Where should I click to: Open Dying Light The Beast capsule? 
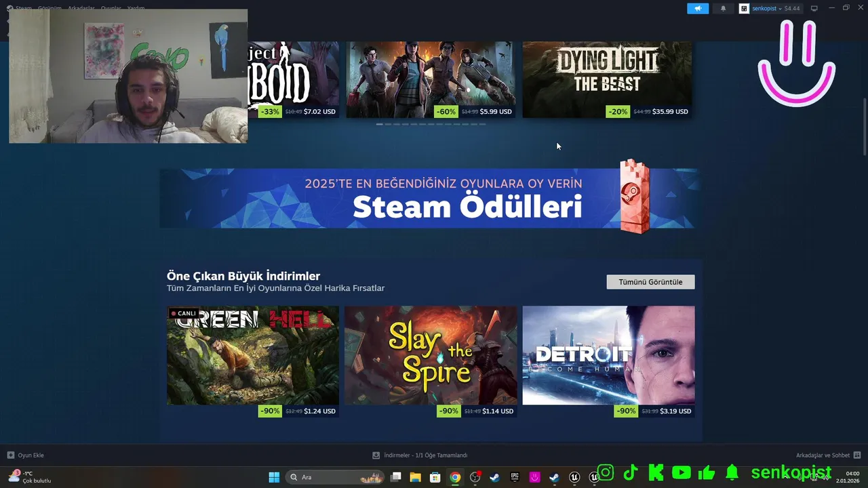(607, 79)
